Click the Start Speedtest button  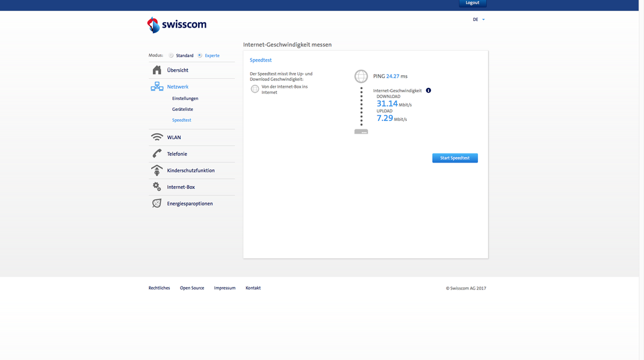[x=454, y=158]
